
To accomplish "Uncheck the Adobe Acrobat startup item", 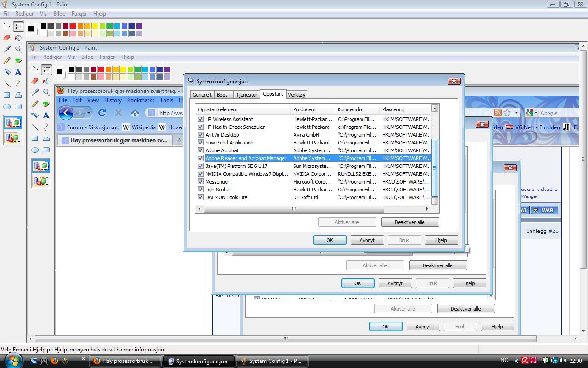I will [x=200, y=150].
